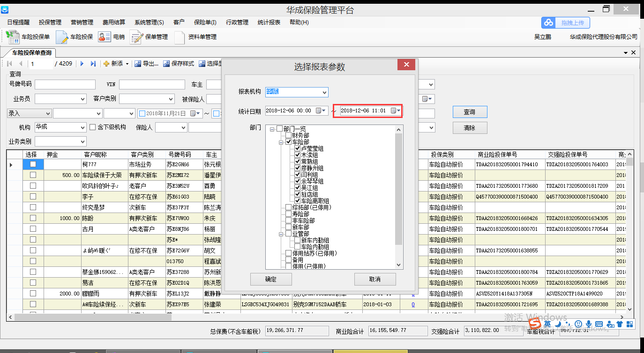The image size is (644, 353).
Task: Uncheck the 吴江组 checkbox
Action: 297,188
